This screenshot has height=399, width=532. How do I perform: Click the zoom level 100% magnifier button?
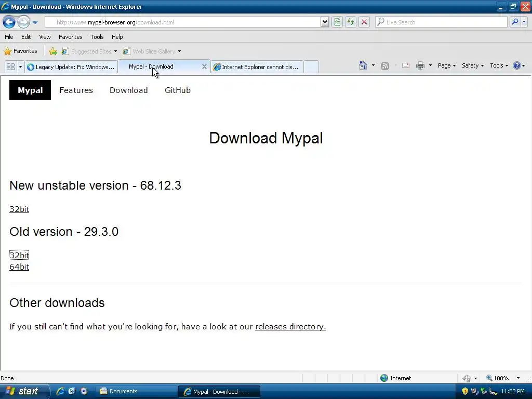[x=498, y=378]
